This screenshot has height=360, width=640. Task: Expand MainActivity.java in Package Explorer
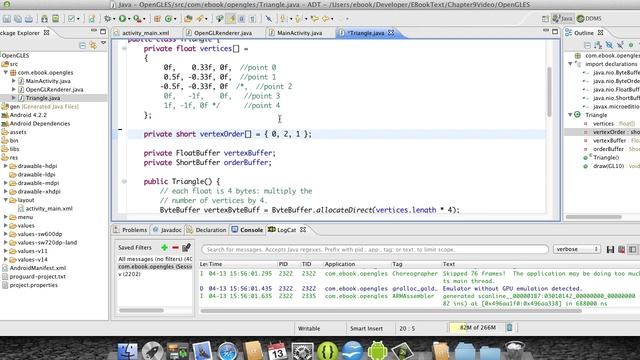(x=14, y=81)
